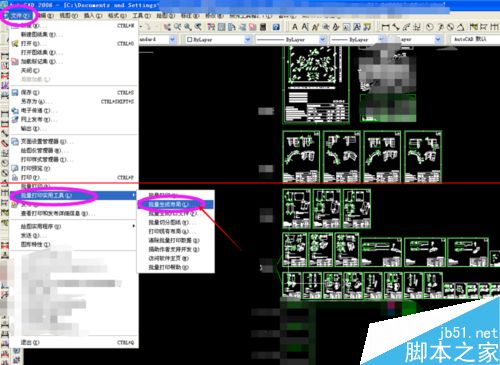
Task: Click the Edit Text toolbar icon
Action: coord(315,27)
